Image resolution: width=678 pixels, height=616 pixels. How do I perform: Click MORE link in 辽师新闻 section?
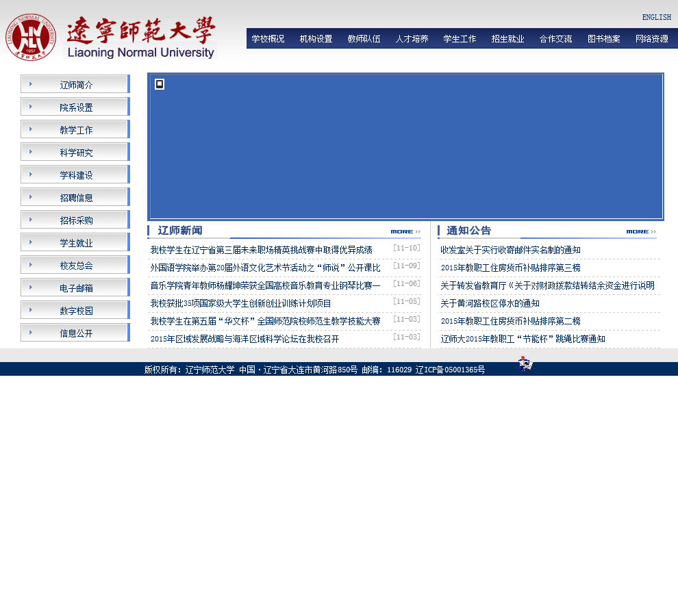click(x=405, y=232)
